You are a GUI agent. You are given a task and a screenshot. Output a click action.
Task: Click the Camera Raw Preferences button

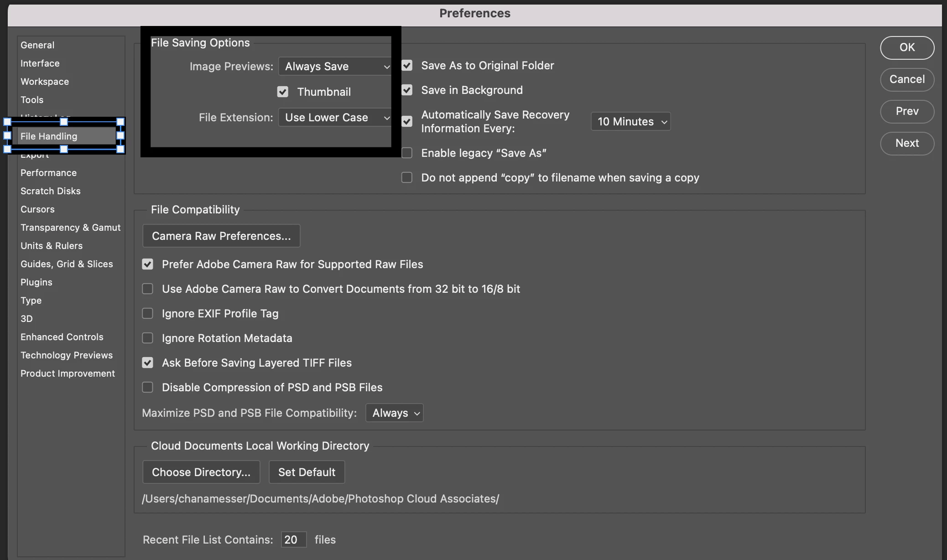click(x=221, y=236)
